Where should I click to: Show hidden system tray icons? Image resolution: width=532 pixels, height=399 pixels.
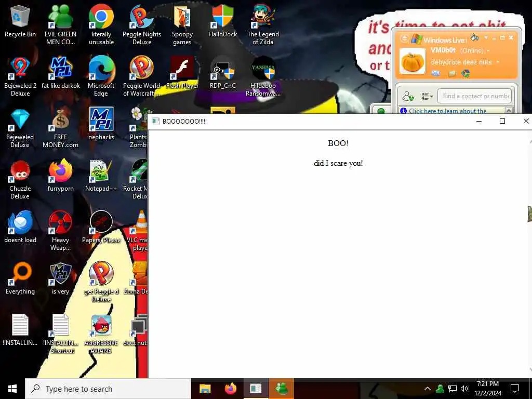coord(428,389)
